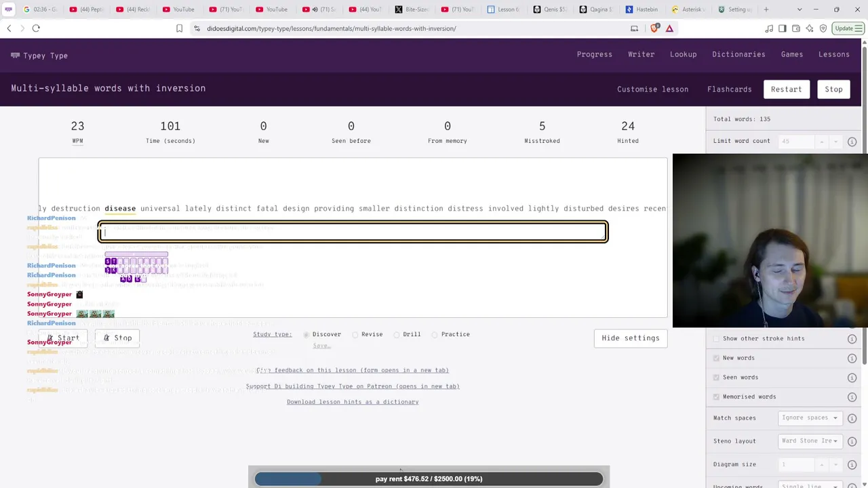Click the metronome Start button
The height and width of the screenshot is (488, 868).
pyautogui.click(x=63, y=338)
